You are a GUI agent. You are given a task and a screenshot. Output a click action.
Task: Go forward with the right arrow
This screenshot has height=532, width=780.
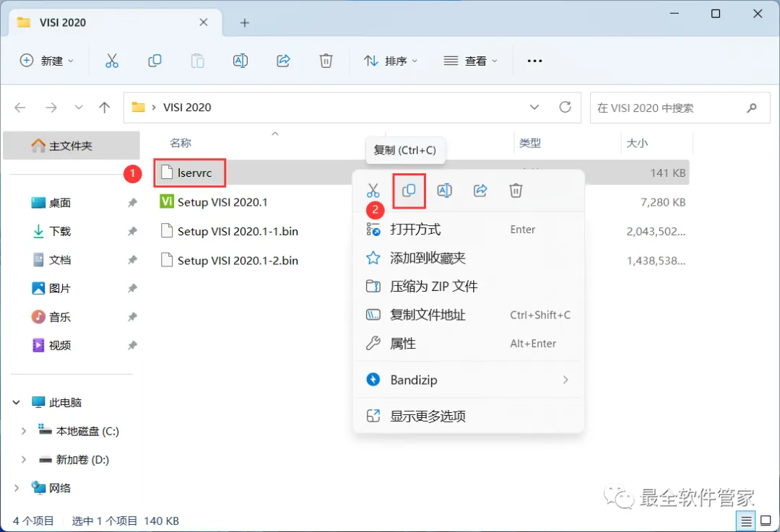point(51,108)
